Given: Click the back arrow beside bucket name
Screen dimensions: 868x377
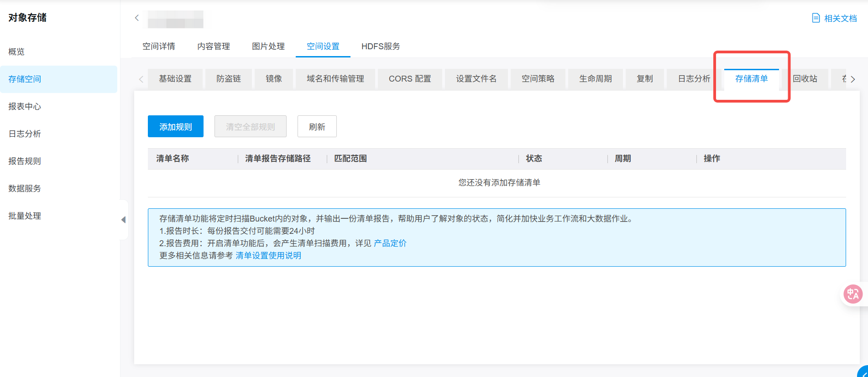Looking at the screenshot, I should 136,18.
